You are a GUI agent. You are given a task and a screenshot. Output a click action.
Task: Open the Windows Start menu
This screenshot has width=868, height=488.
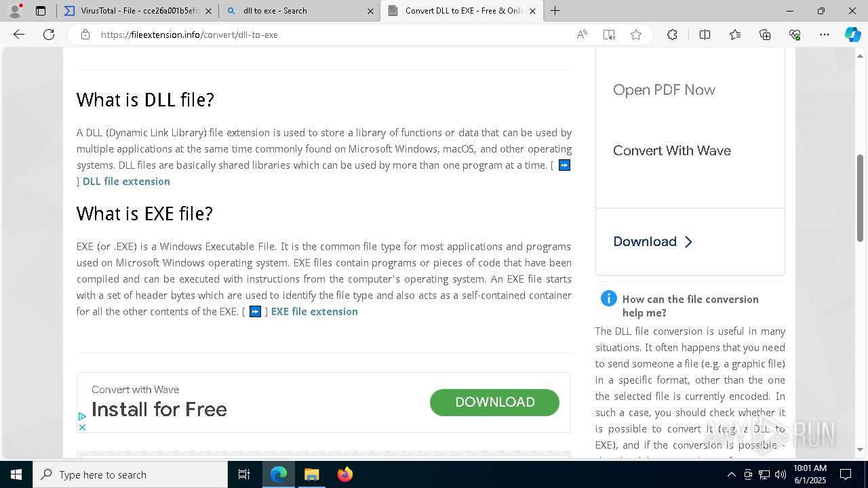16,474
